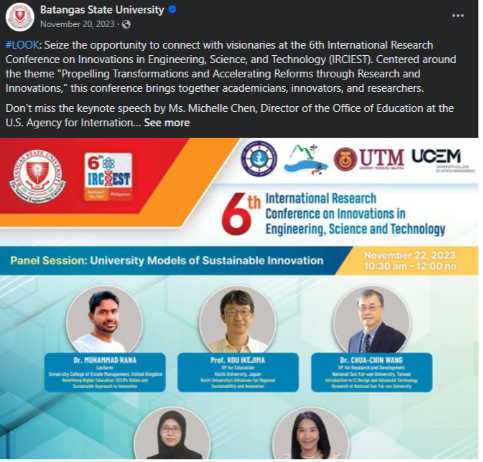The image size is (483, 462).
Task: Click Dr. Muhammad Rana's portrait
Action: (105, 320)
